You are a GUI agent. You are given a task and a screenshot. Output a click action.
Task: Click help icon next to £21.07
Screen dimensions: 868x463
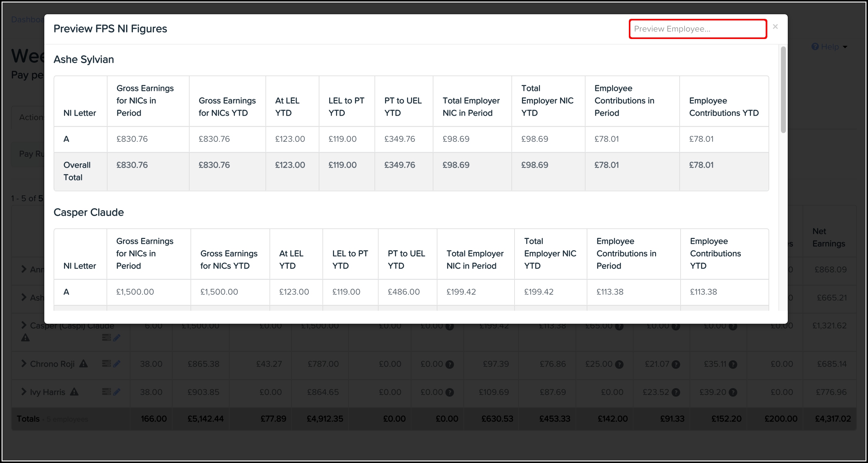[x=676, y=364]
